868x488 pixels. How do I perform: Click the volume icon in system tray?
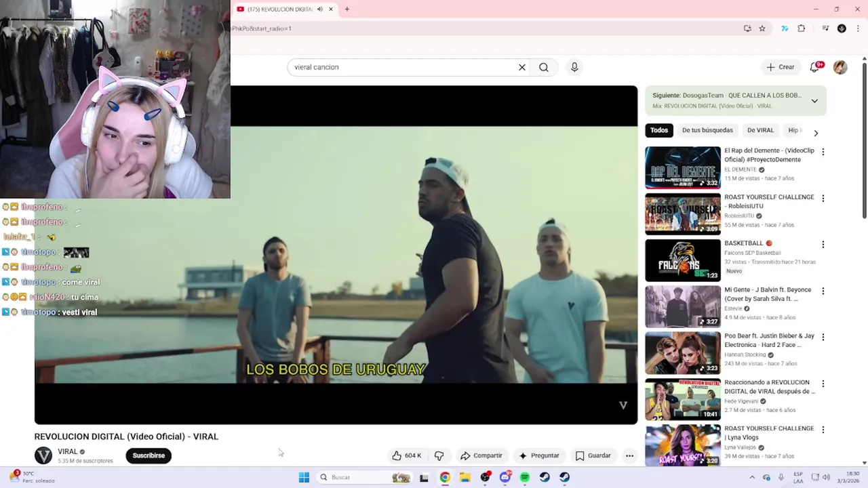(826, 477)
